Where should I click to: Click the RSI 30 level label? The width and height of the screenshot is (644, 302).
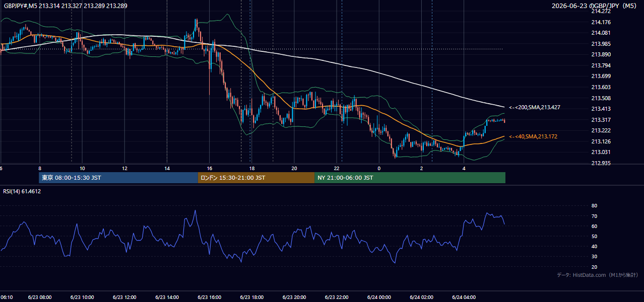point(594,257)
